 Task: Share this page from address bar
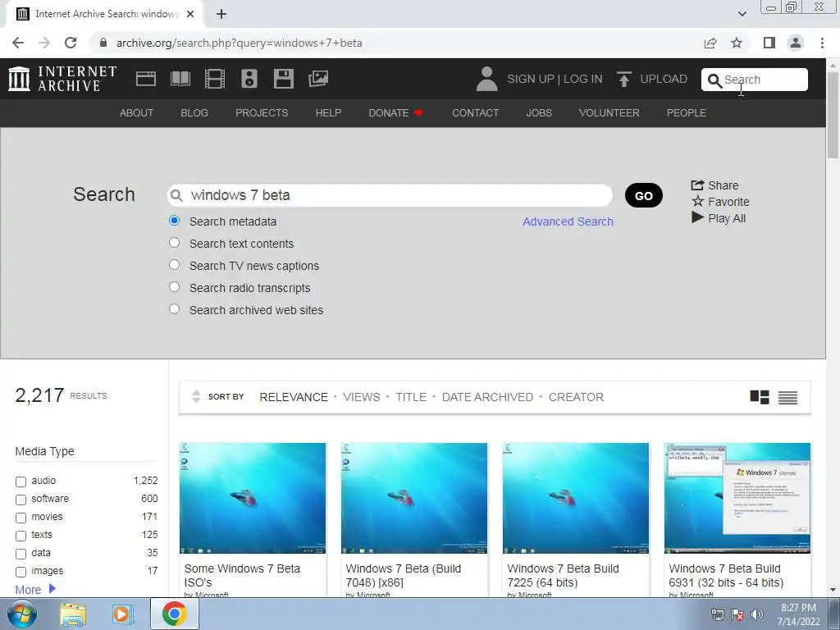click(x=710, y=43)
